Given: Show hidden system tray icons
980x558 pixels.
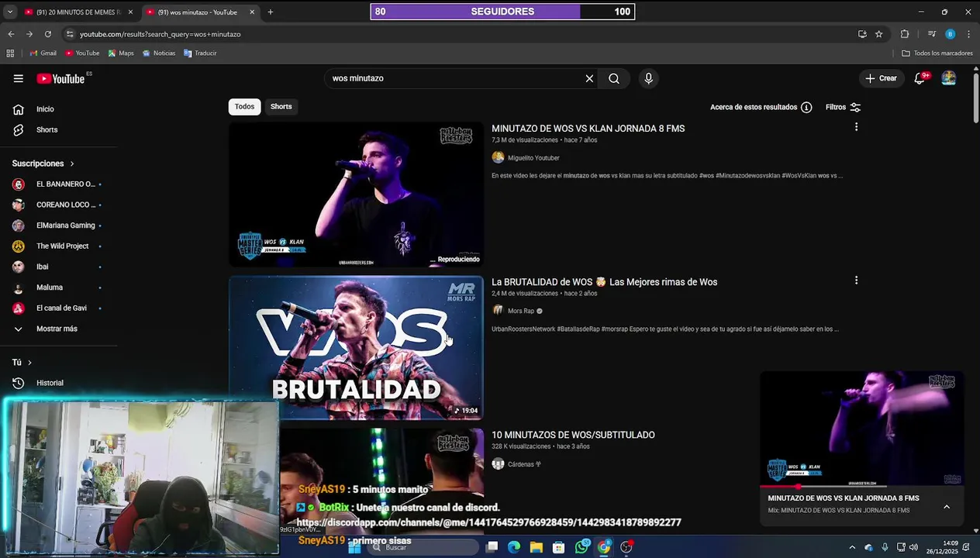Looking at the screenshot, I should (851, 548).
